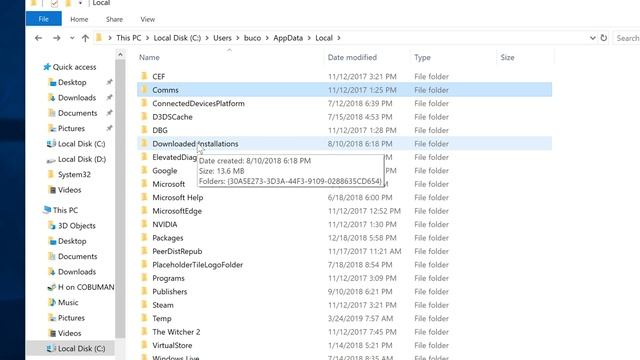
Task: Open the recent locations dropdown arrow
Action: pyautogui.click(x=72, y=38)
